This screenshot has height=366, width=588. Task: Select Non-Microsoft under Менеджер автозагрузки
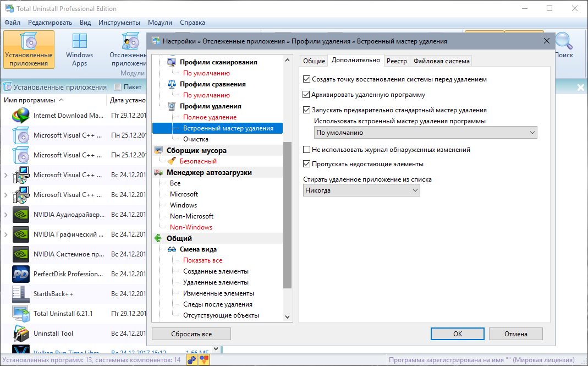(191, 216)
